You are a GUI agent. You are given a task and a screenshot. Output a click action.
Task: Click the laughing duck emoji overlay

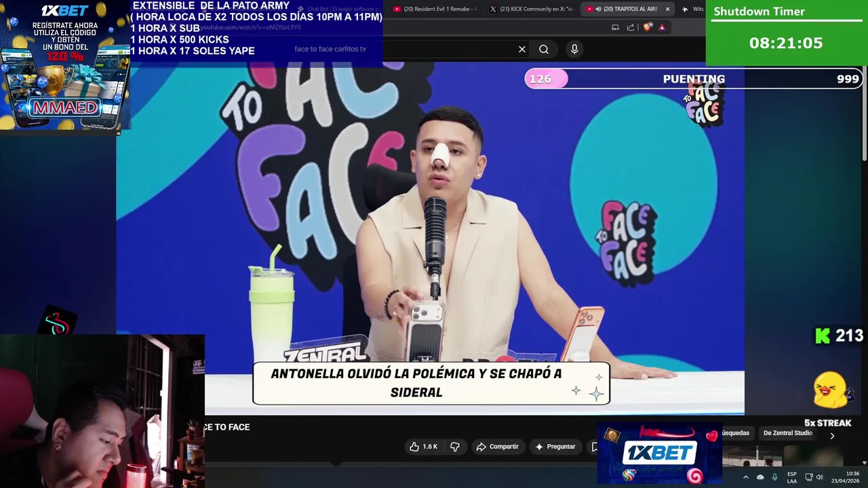831,390
